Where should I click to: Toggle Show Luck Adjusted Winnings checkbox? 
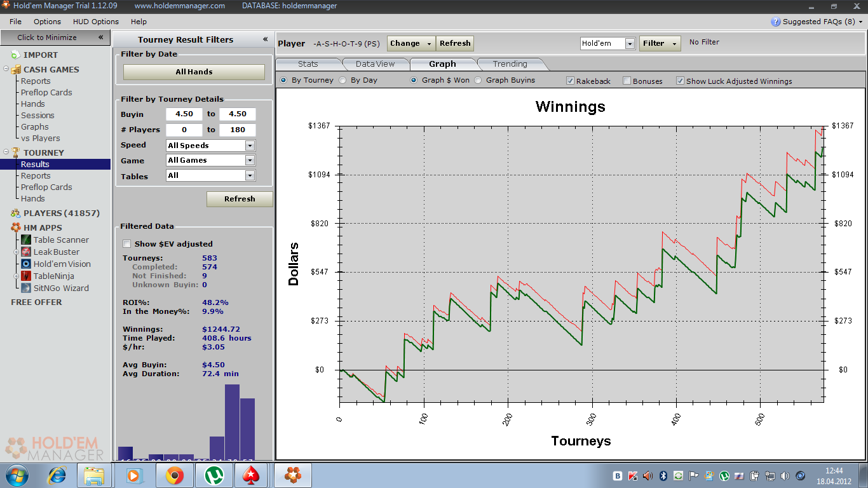coord(680,81)
